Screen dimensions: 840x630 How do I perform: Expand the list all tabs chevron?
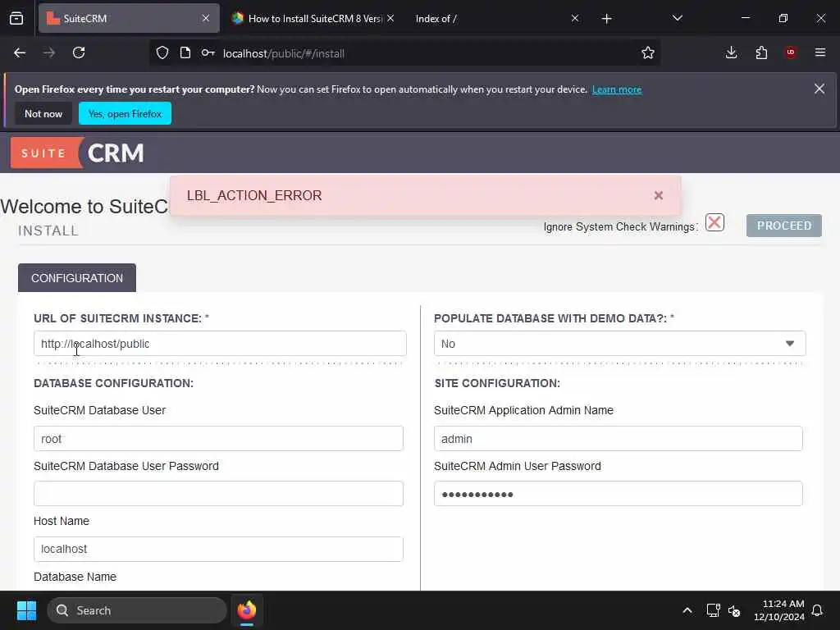pyautogui.click(x=678, y=18)
